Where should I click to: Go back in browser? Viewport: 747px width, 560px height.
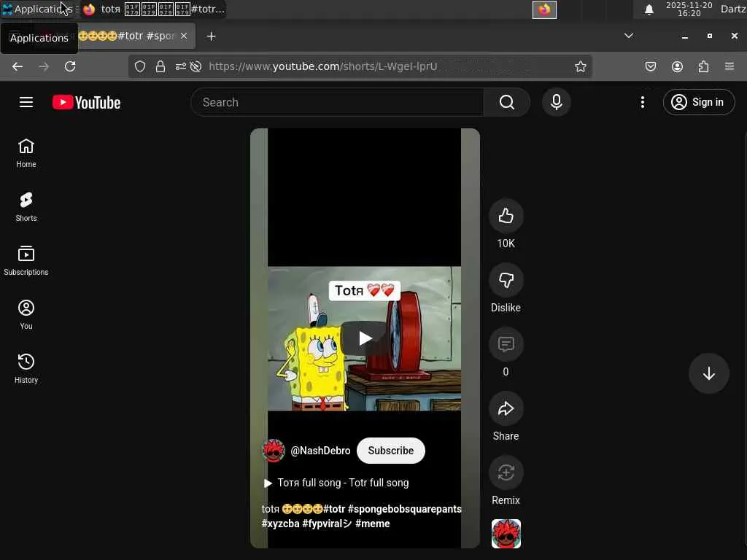(18, 66)
